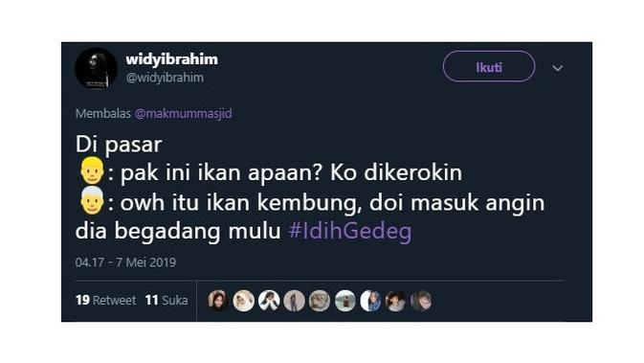Open third liker avatar in row
The width and height of the screenshot is (644, 363).
point(269,301)
